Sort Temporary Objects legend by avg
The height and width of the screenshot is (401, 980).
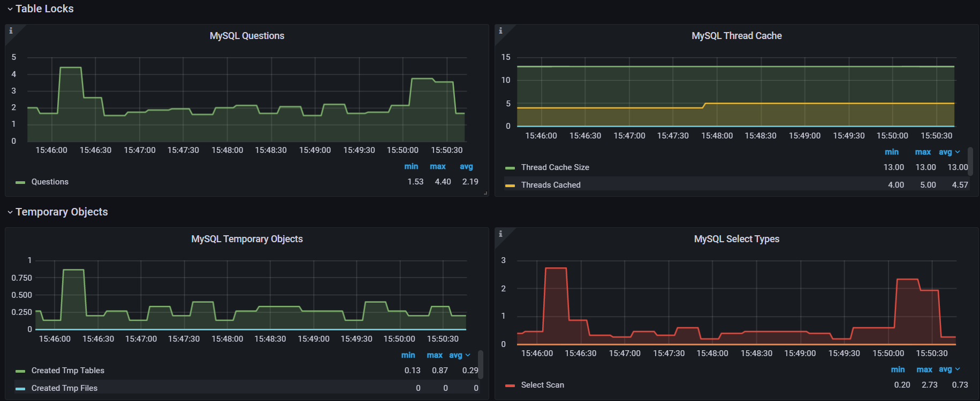459,355
